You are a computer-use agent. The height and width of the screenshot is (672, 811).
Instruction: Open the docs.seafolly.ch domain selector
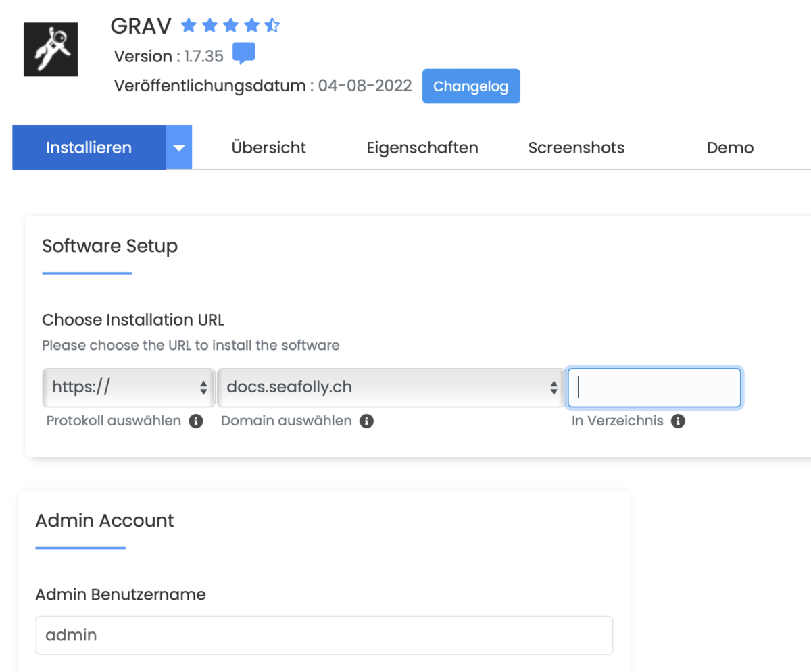[x=389, y=387]
